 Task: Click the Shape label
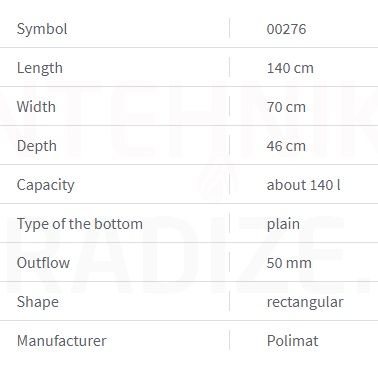38,302
